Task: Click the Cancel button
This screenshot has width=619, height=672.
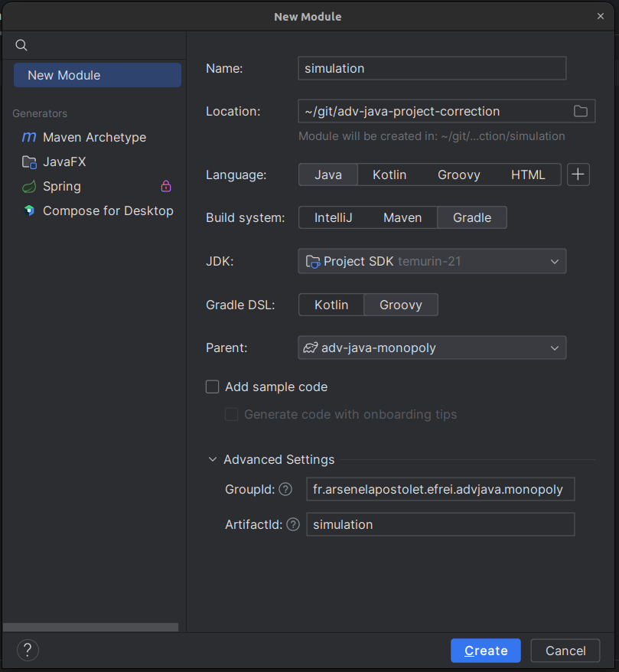Action: (x=565, y=651)
